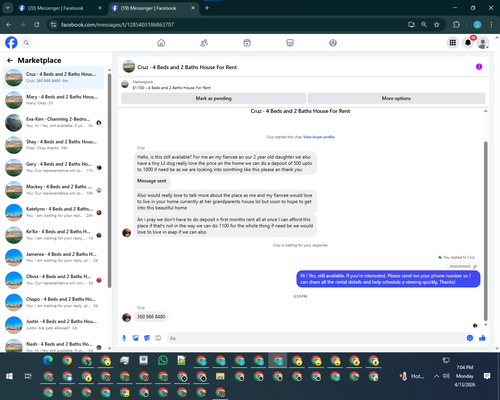This screenshot has height=400, width=500.
Task: Open the Chrome zoom magnifier icon
Action: coord(424,25)
